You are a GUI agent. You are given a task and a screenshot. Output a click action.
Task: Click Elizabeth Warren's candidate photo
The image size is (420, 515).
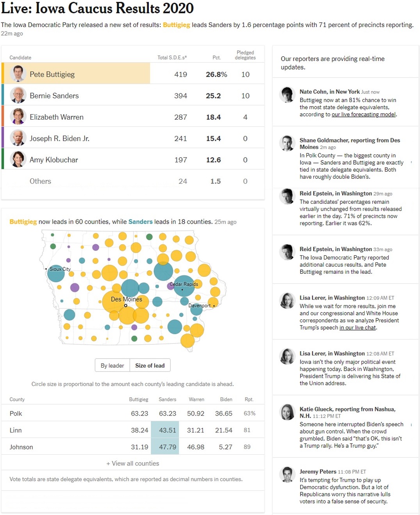tap(18, 117)
